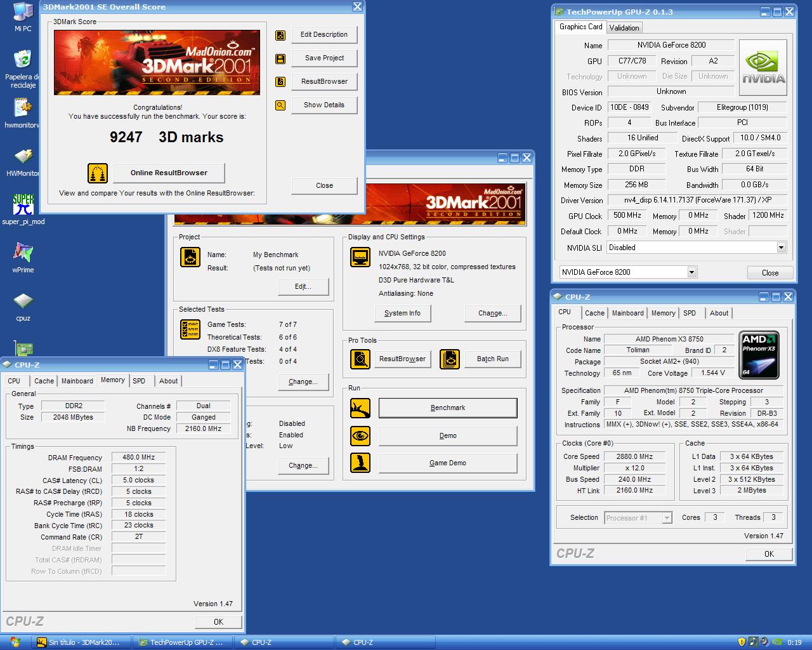Click Change button in Display and CPU Settings
Viewport: 812px width, 650px height.
click(x=493, y=314)
